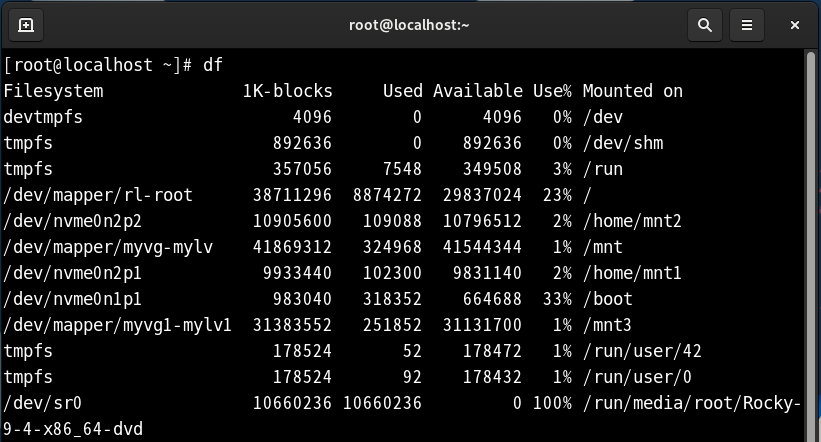Click the '/dev/mapper/myvg1-mylv1' filesystem

pos(118,325)
